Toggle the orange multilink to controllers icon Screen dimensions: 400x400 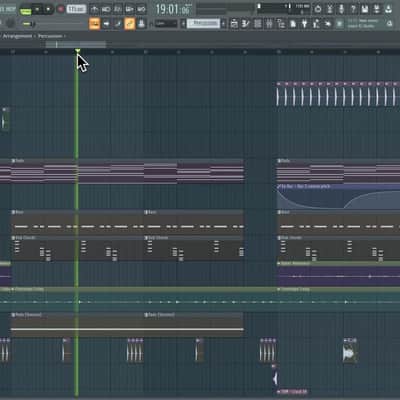tap(130, 24)
